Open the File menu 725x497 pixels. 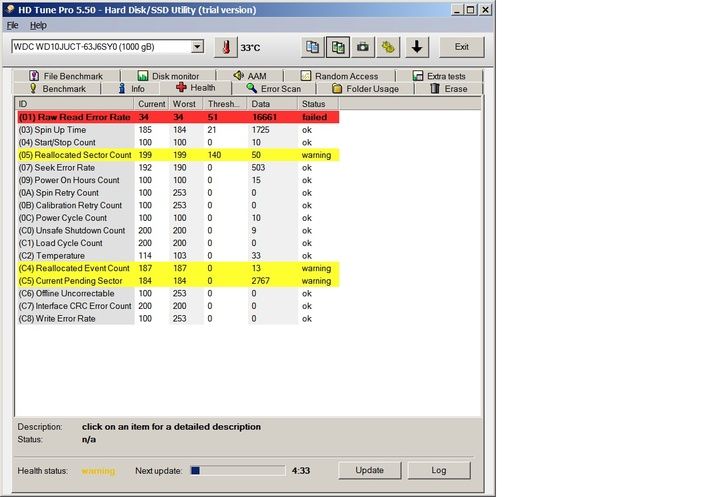tap(12, 25)
